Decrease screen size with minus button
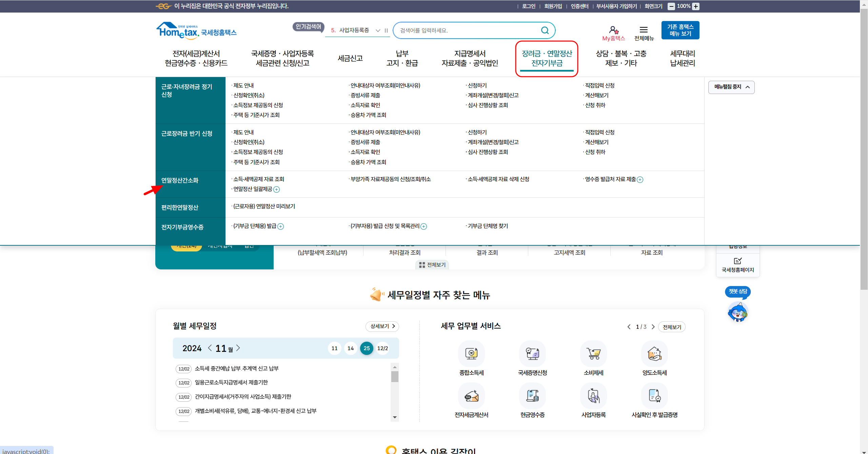 click(671, 6)
